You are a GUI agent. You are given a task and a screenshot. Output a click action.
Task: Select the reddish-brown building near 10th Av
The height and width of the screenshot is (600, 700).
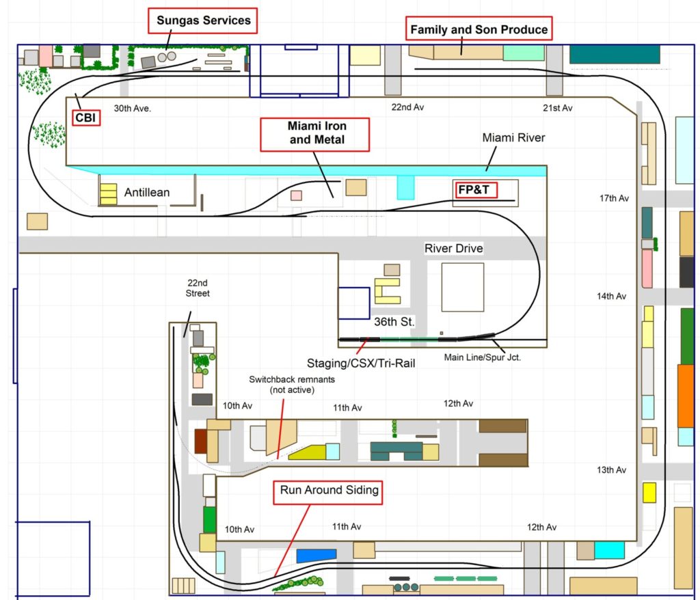pos(200,441)
